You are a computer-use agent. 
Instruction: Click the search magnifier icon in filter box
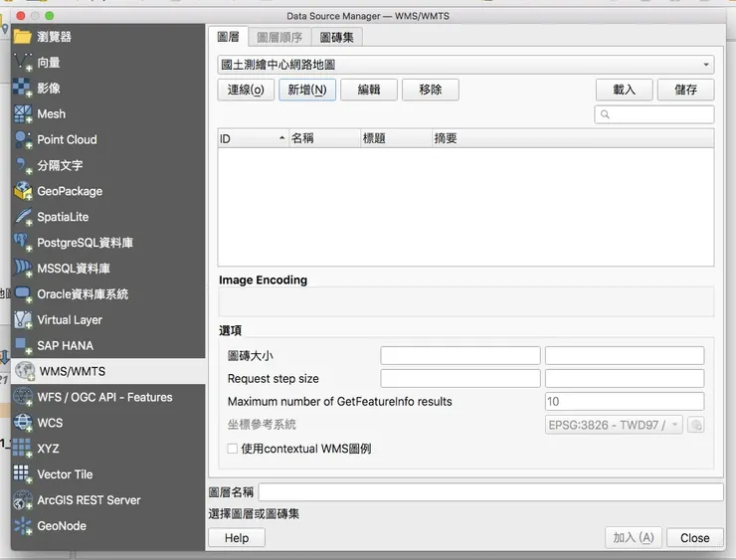605,114
